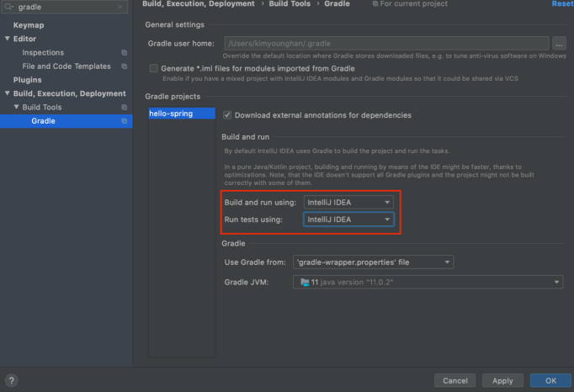Click Build, Execution, Deployment tree label
This screenshot has width=574, height=392.
[x=70, y=93]
